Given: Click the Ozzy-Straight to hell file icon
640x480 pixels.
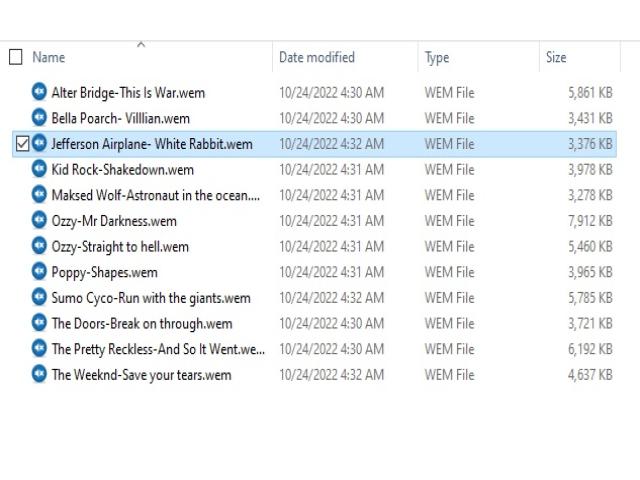Looking at the screenshot, I should click(39, 246).
